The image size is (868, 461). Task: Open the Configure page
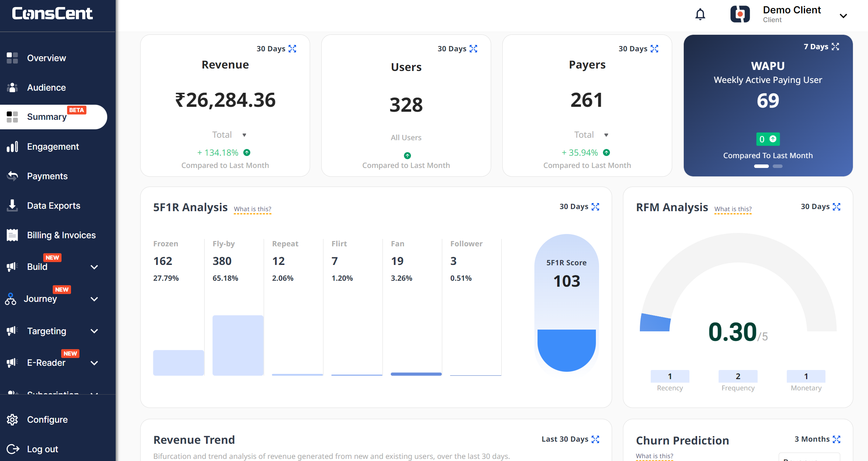[47, 420]
